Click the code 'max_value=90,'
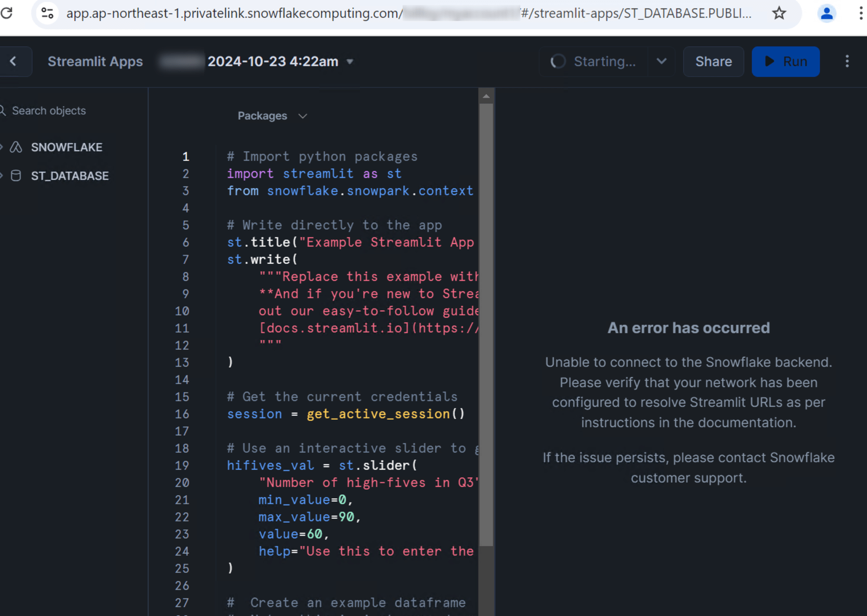 click(x=310, y=517)
